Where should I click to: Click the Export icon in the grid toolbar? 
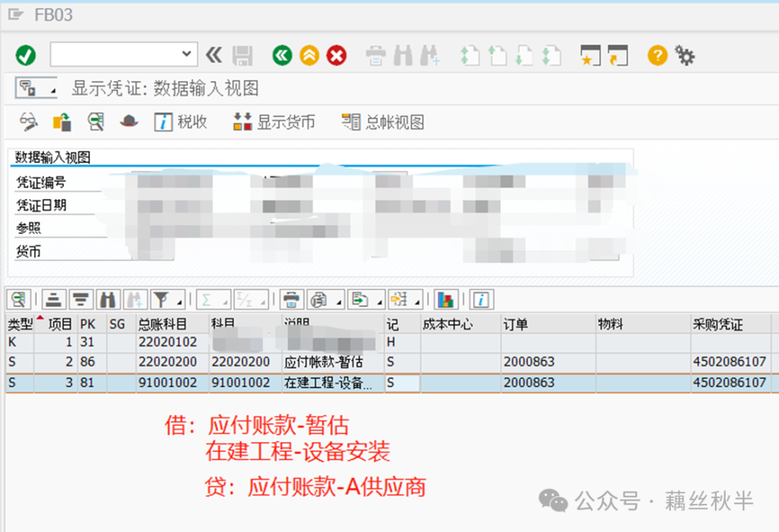pyautogui.click(x=360, y=300)
